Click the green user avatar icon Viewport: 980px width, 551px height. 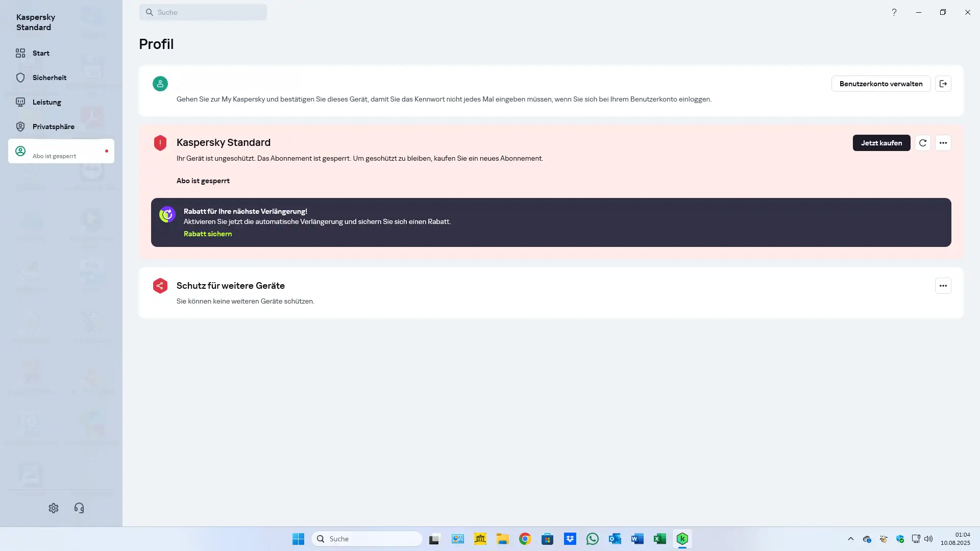(x=160, y=84)
